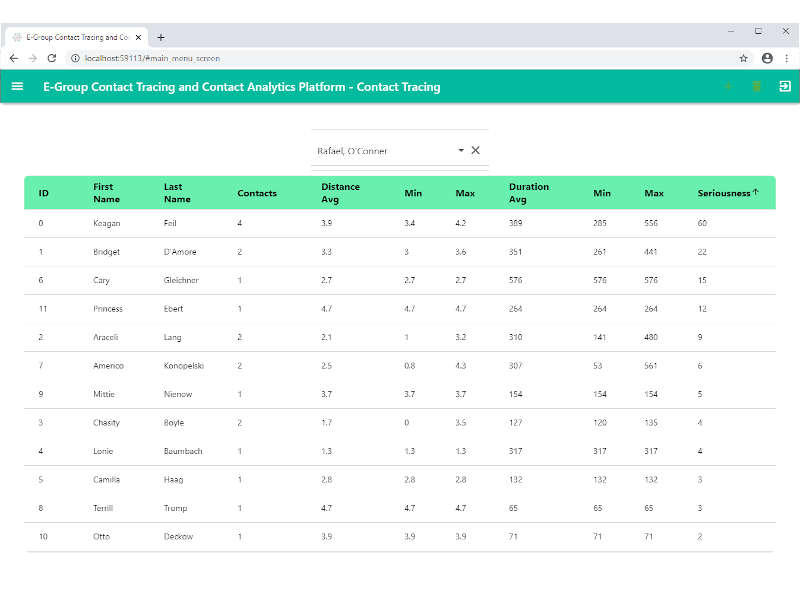Open the browser profile avatar
Screen dimensions: 800x600
click(x=767, y=58)
